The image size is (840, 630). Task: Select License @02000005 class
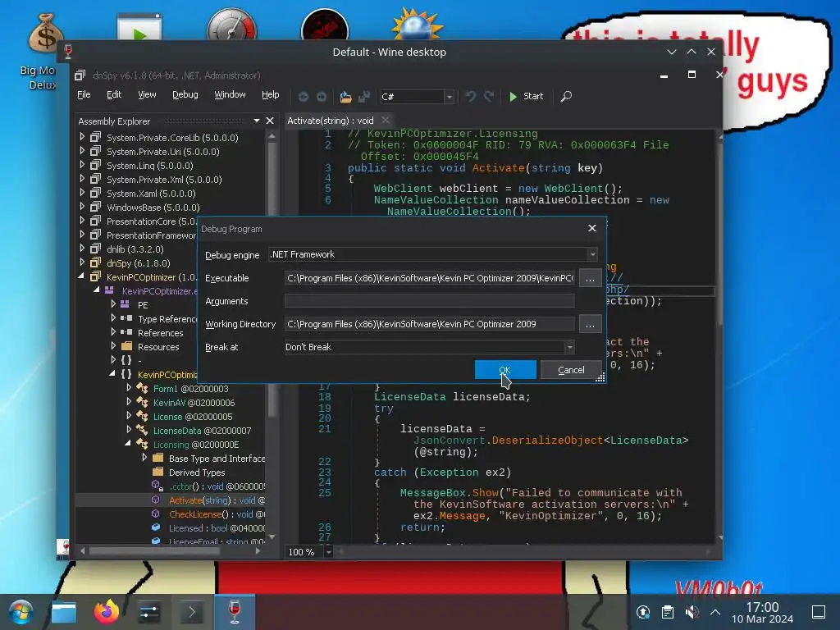tap(193, 416)
